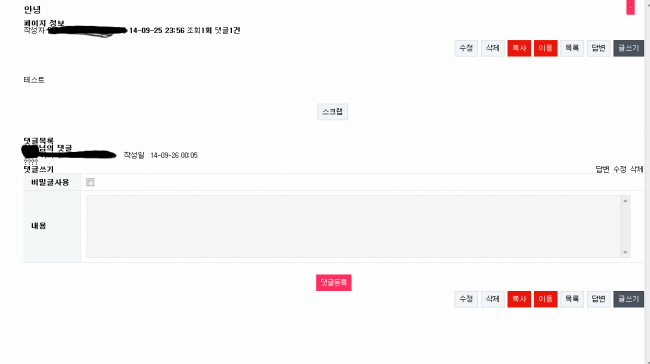
Task: Click the bottom red 이동 (move) button
Action: pyautogui.click(x=546, y=299)
